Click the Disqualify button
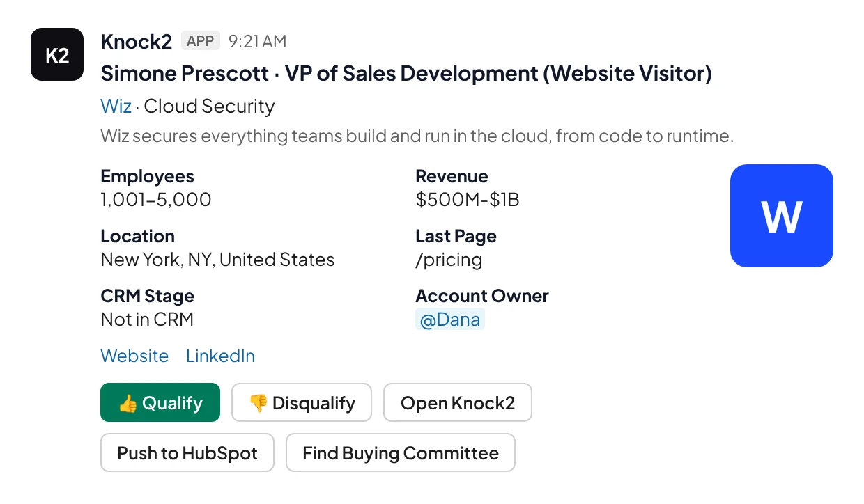864x504 pixels. 302,402
